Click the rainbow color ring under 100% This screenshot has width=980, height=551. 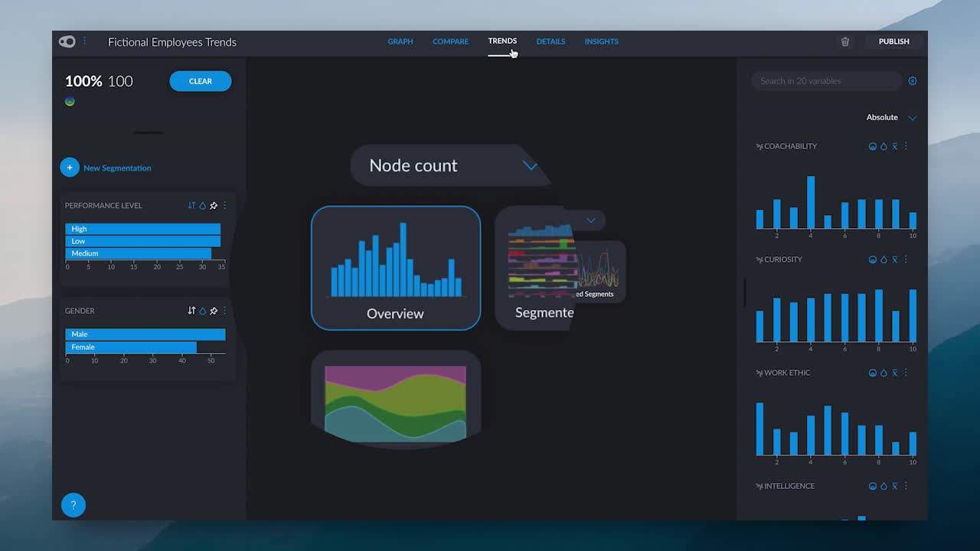[x=70, y=101]
